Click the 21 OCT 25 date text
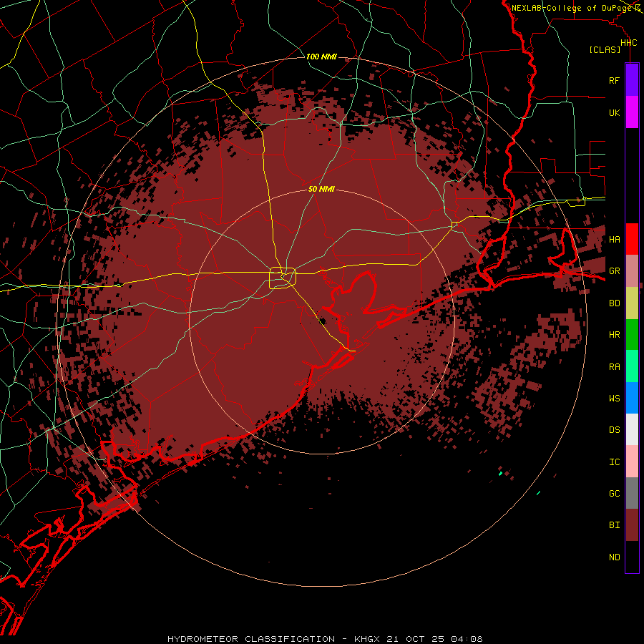The width and height of the screenshot is (644, 644). [x=416, y=639]
